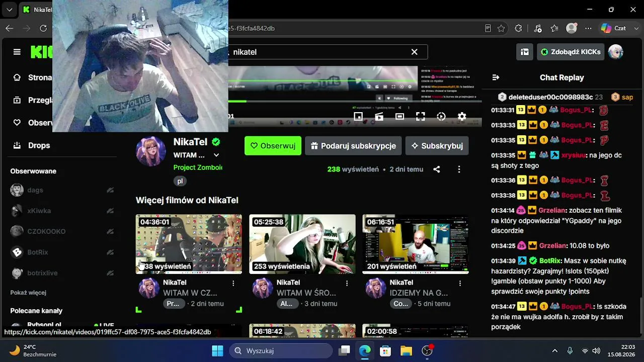The height and width of the screenshot is (362, 644).
Task: Show hidden system tray icons
Action: coord(555,351)
